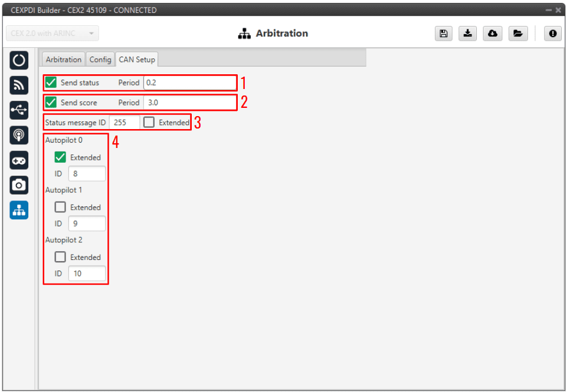Select the Arbitration network sidebar icon
The image size is (567, 392).
click(19, 210)
